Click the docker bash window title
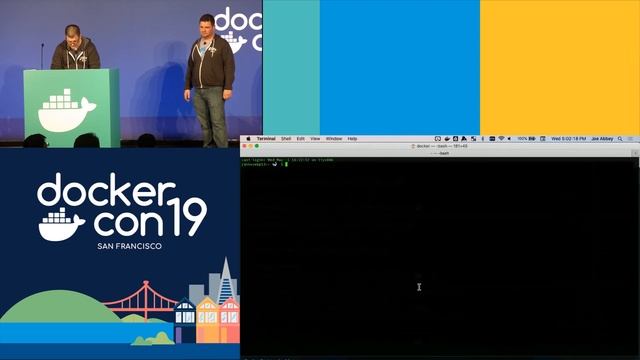Image resolution: width=640 pixels, height=360 pixels. [x=440, y=146]
